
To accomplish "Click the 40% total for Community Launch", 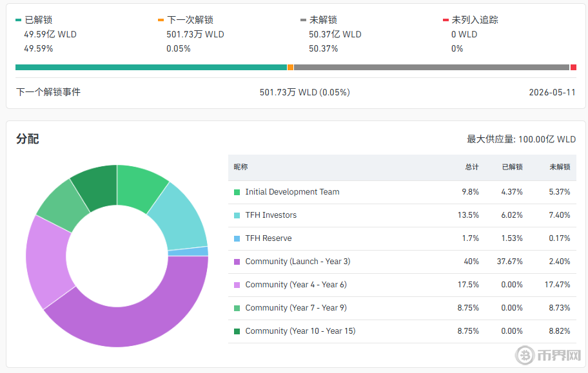I will 471,262.
